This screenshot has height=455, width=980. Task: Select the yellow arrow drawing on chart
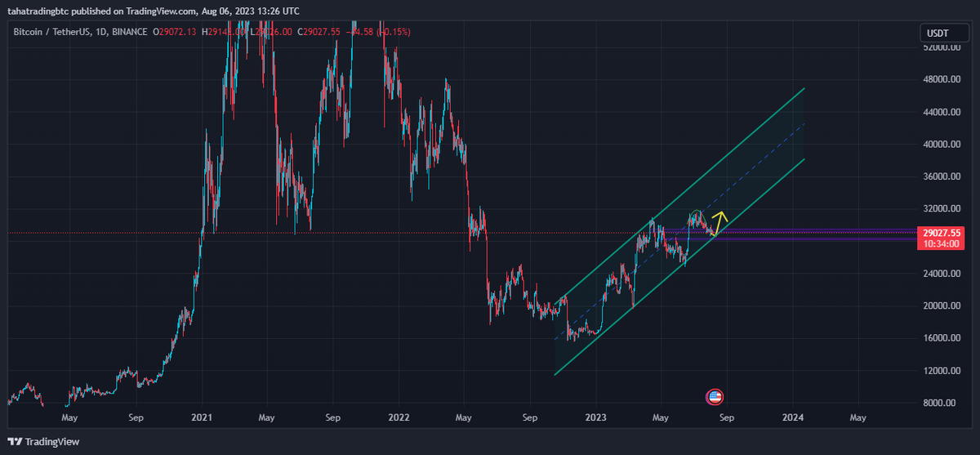[719, 221]
